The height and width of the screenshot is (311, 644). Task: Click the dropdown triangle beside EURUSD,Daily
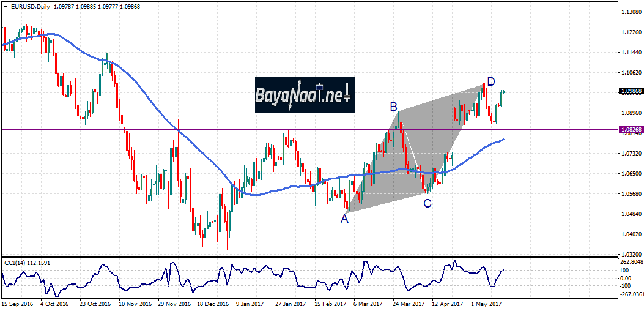[x=6, y=6]
